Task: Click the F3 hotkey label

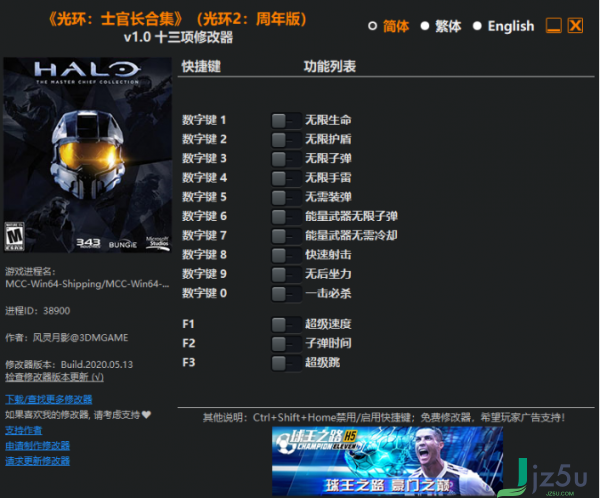Action: (x=189, y=362)
